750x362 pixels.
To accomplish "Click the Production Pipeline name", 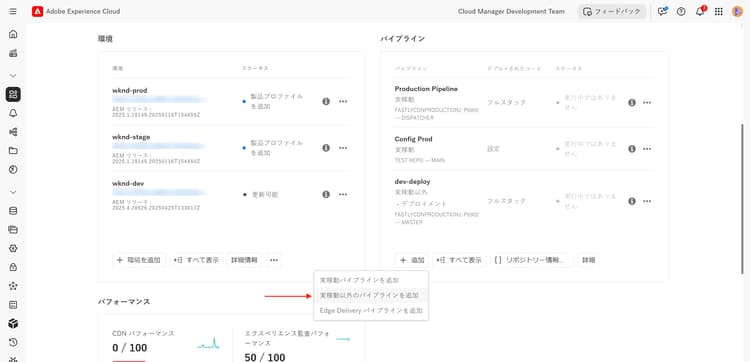I will (x=426, y=89).
